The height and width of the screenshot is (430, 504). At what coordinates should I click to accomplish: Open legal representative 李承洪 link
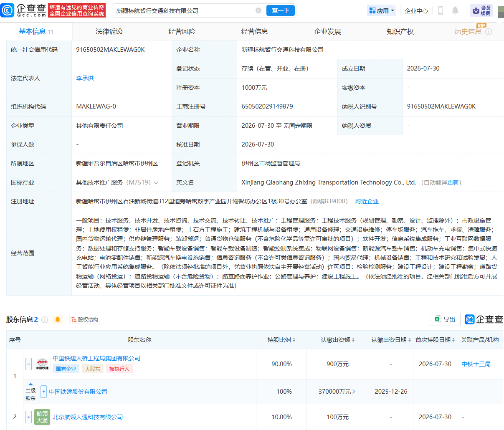tap(85, 78)
